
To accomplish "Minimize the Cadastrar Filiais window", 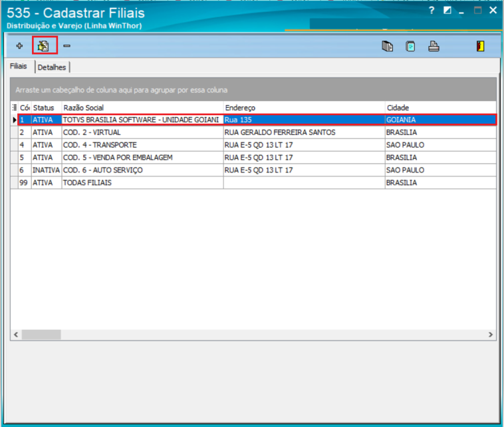I will click(x=461, y=11).
